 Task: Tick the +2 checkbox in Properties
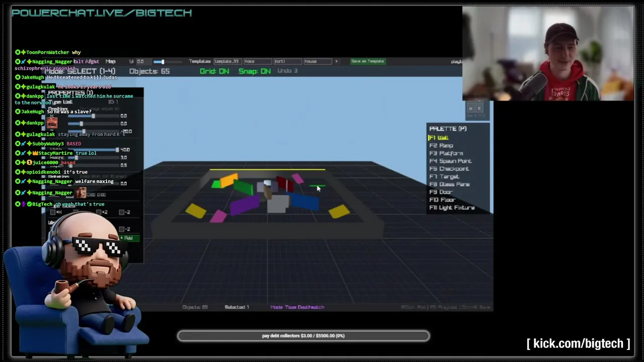point(99,212)
